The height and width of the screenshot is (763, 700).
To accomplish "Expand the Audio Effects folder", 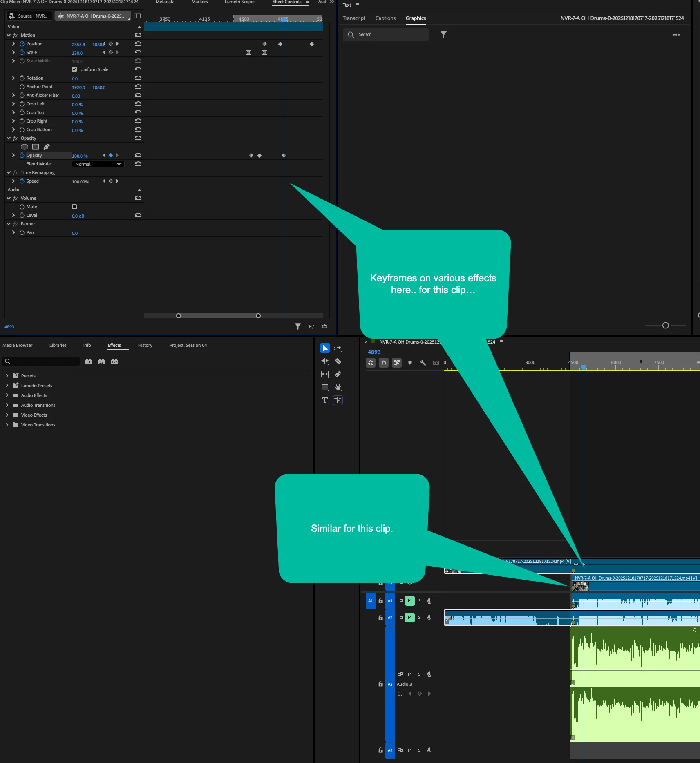I will coord(7,395).
